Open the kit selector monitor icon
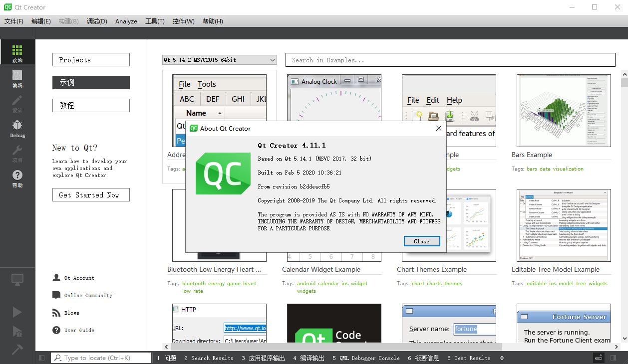 (x=17, y=280)
